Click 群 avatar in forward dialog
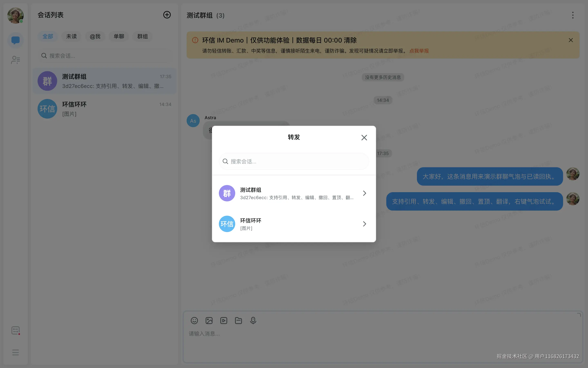Image resolution: width=588 pixels, height=368 pixels. coord(227,193)
